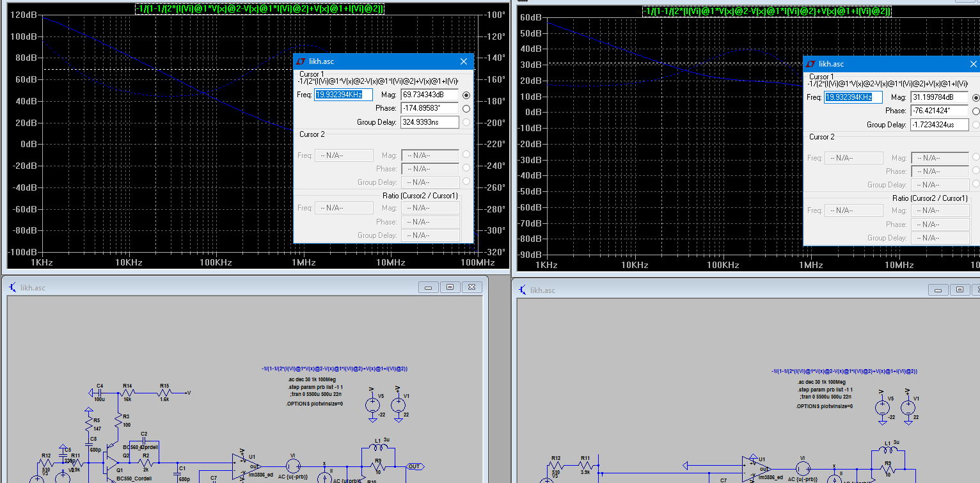Screen dimensions: 980x483
Task: Select the V1 22 source in the left schematic
Action: tap(397, 404)
